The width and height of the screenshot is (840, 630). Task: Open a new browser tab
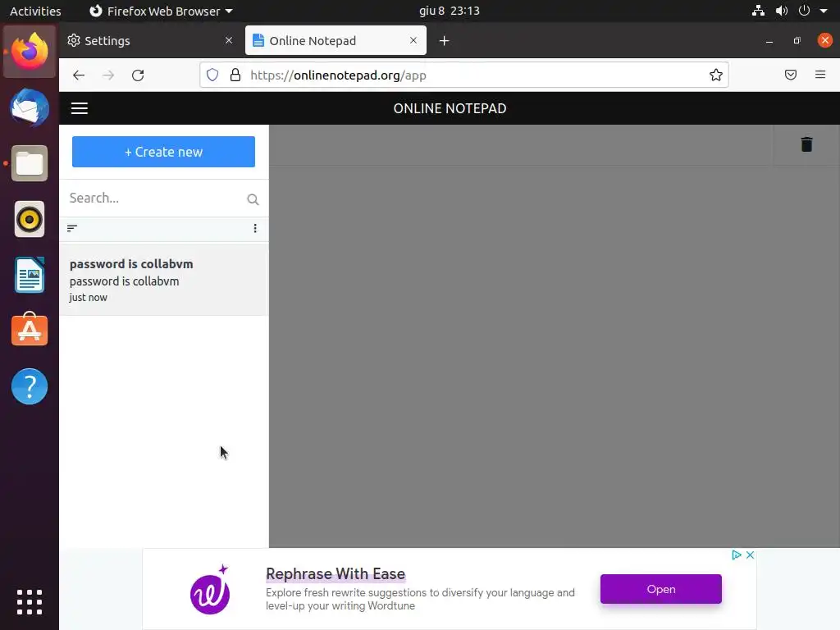(444, 41)
